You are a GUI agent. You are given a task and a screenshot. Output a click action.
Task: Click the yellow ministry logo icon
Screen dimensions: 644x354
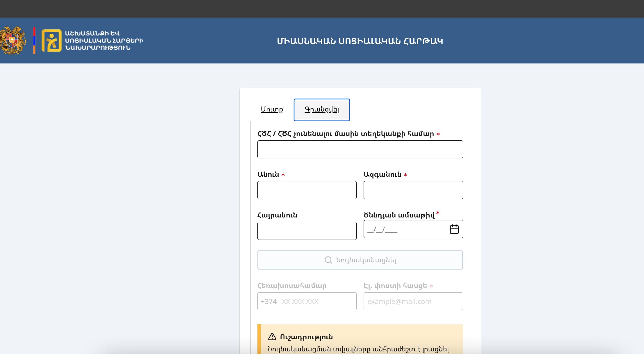click(x=51, y=40)
